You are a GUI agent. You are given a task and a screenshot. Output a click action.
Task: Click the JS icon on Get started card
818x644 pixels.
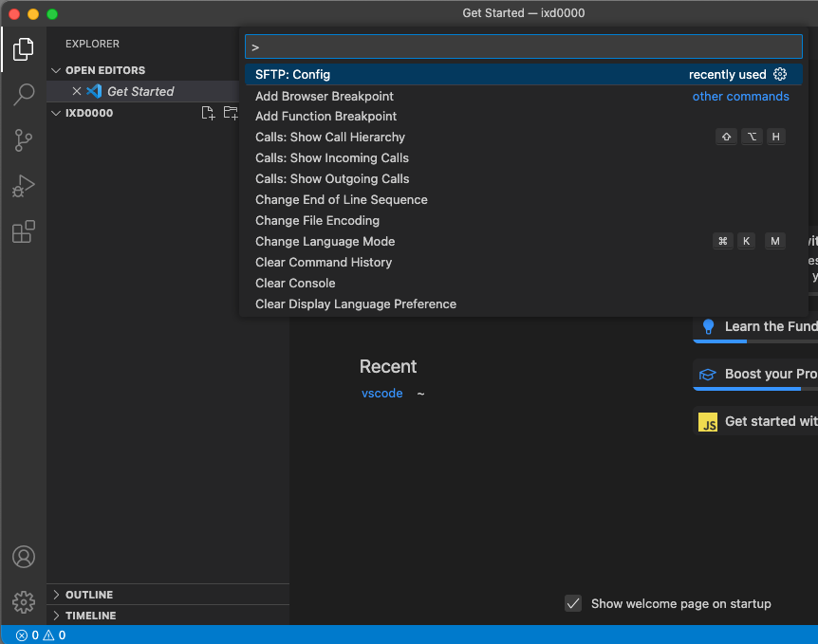708,421
